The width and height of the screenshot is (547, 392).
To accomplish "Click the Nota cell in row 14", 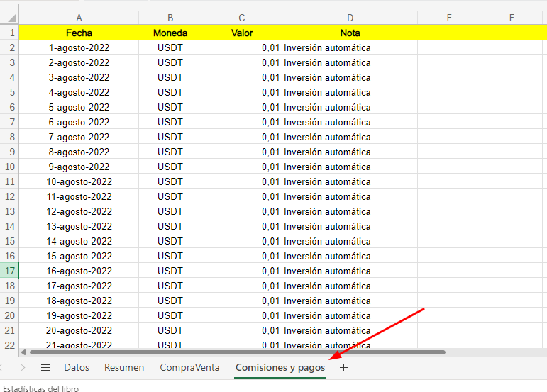I will tap(350, 226).
